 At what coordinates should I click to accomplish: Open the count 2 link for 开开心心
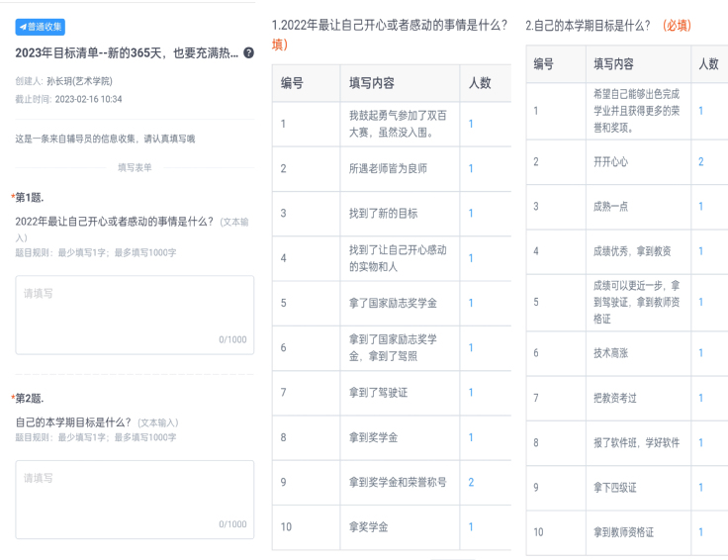[701, 161]
